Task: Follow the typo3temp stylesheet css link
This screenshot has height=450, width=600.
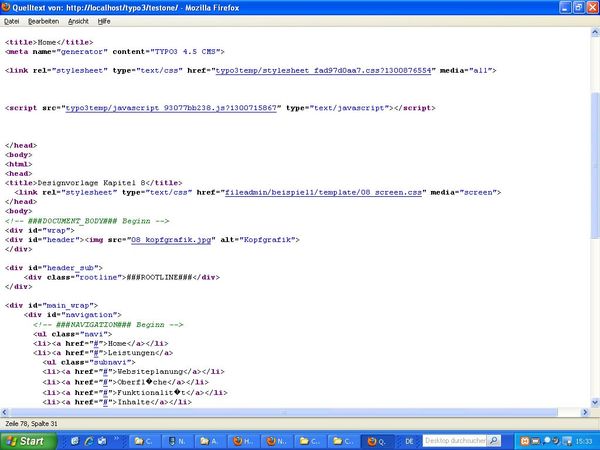Action: (323, 70)
